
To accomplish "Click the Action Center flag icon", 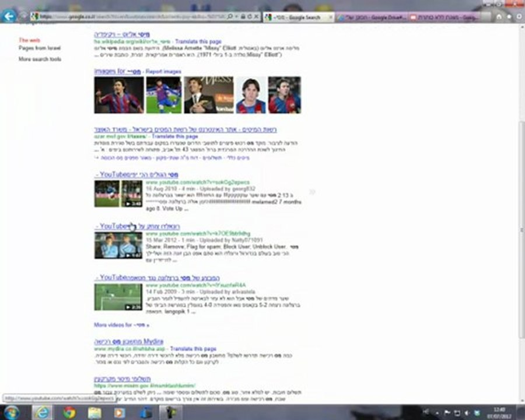I will (x=447, y=414).
